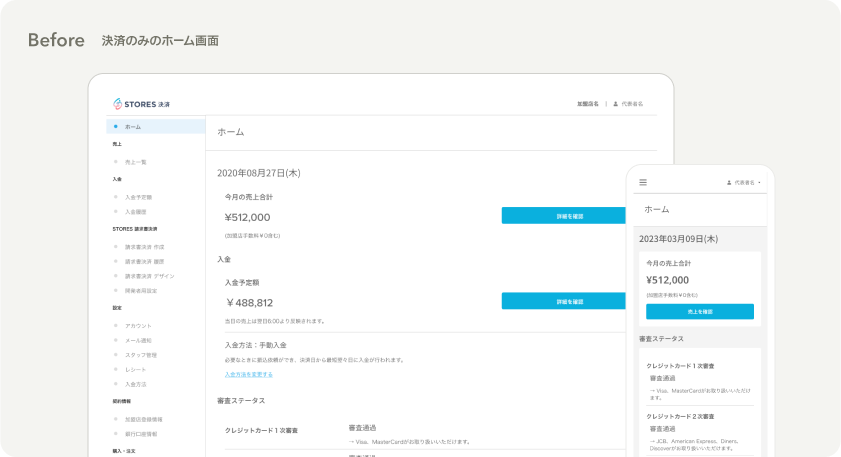
Task: Click the ¥512,000 amount in mobile view
Action: point(668,280)
